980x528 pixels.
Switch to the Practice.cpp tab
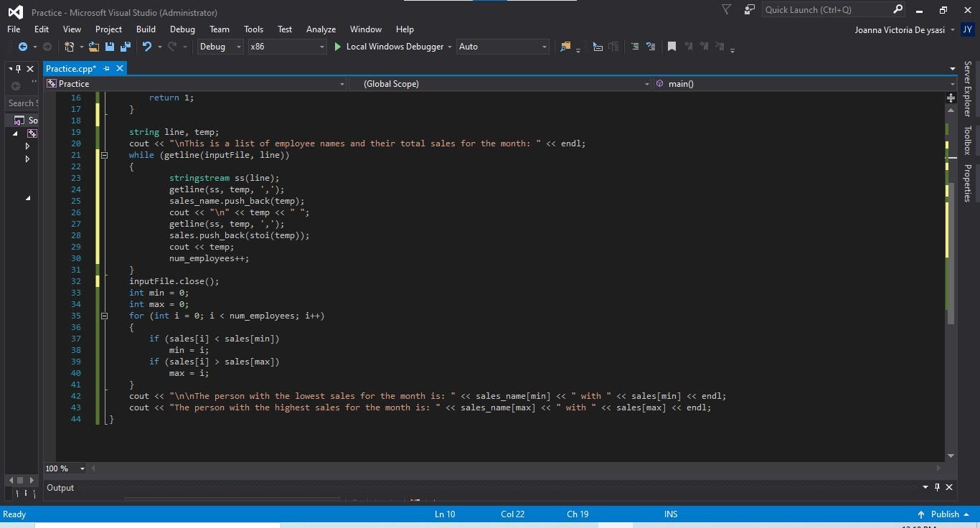coord(71,68)
